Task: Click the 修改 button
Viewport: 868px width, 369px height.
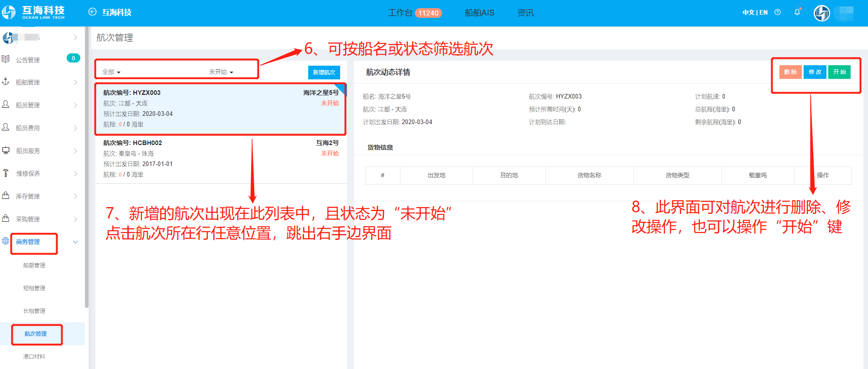Action: pos(815,72)
